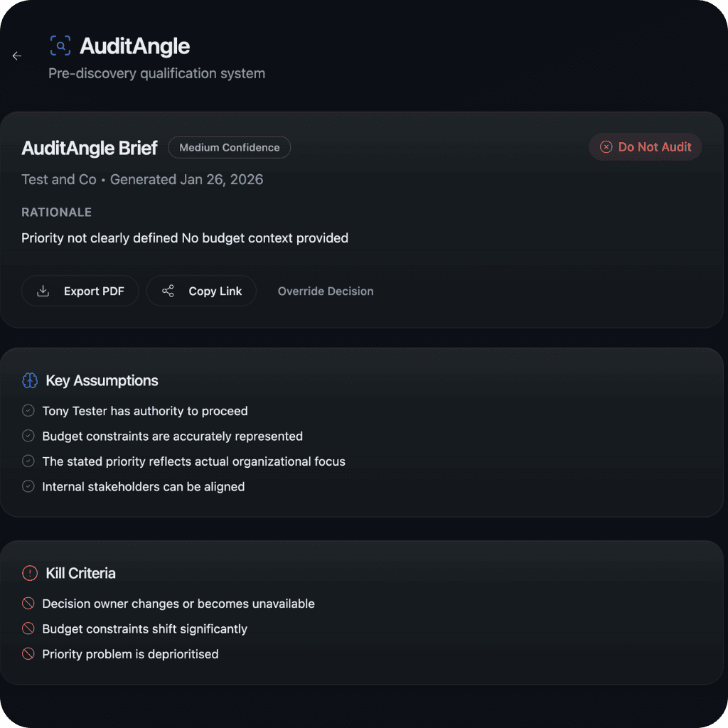Click the prohibition icon beside priority problem criterion
This screenshot has width=728, height=728.
coord(27,653)
